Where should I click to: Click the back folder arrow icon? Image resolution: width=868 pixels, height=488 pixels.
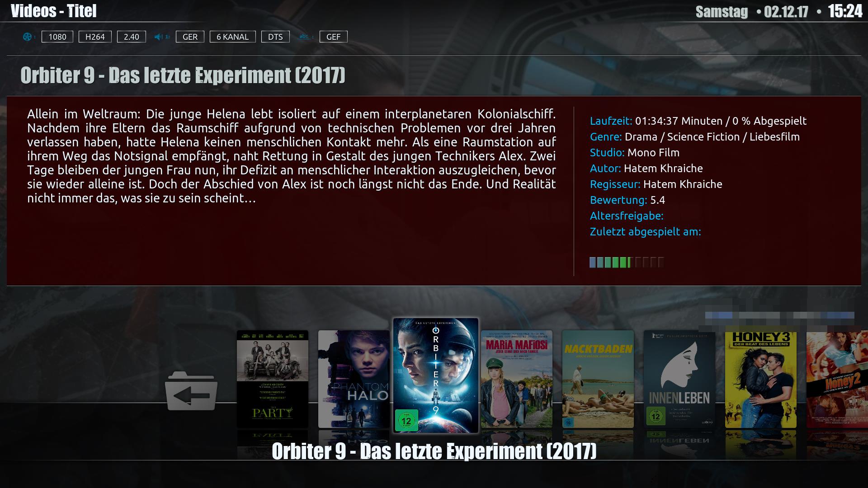(191, 391)
